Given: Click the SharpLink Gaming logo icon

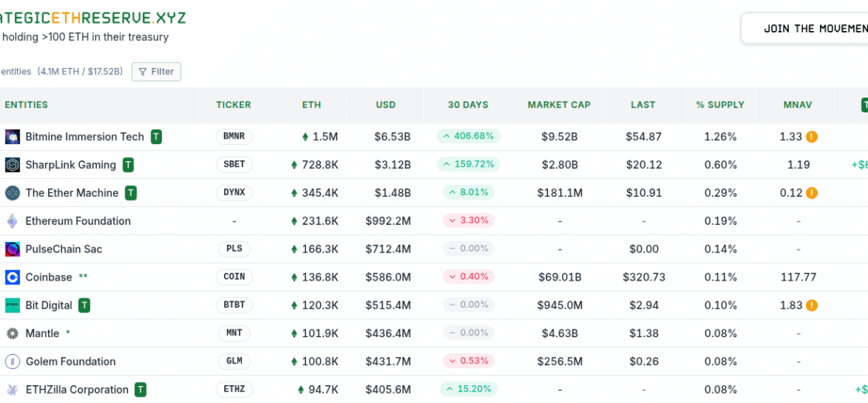Looking at the screenshot, I should [12, 165].
